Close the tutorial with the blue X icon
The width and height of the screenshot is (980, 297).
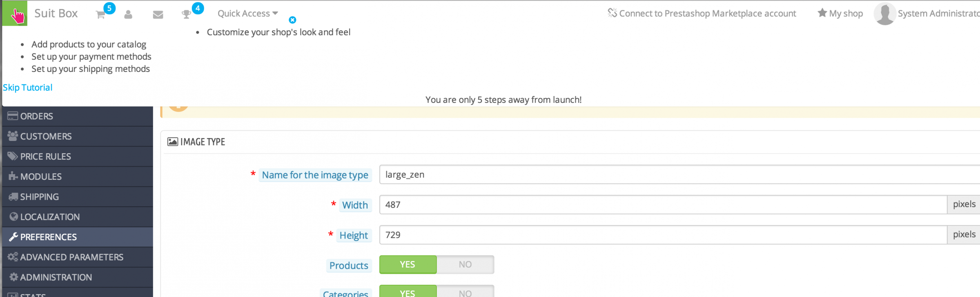292,20
